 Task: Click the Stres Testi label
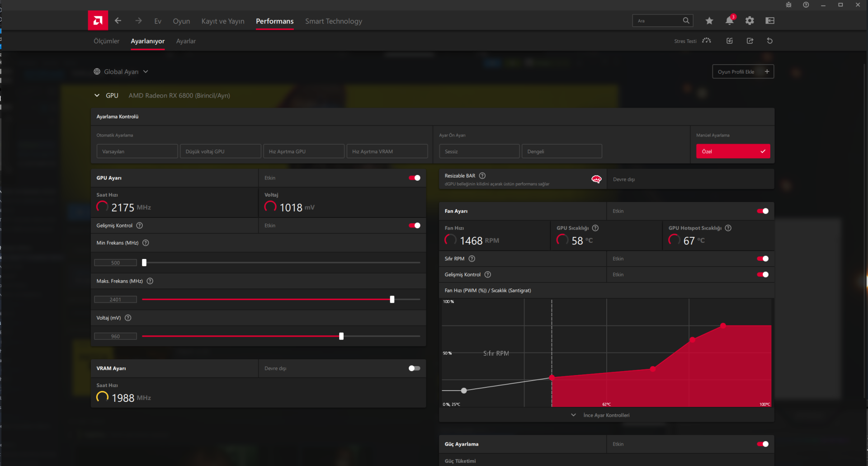685,41
